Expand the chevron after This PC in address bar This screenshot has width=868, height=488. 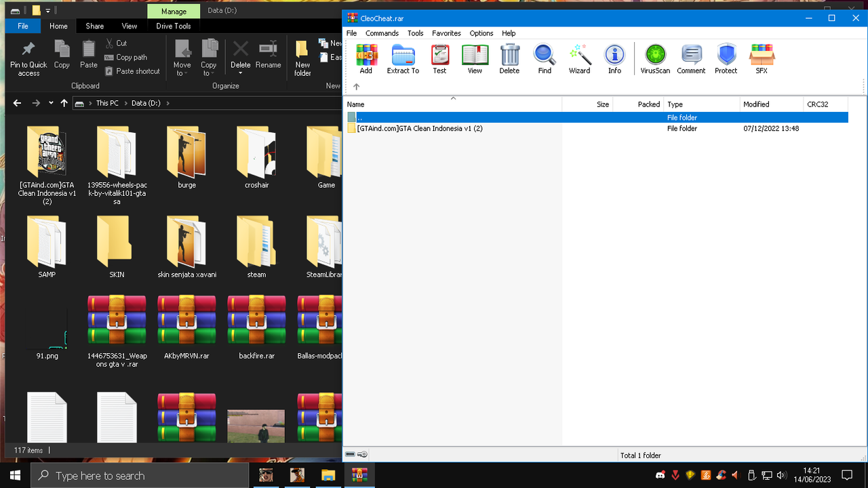point(125,103)
